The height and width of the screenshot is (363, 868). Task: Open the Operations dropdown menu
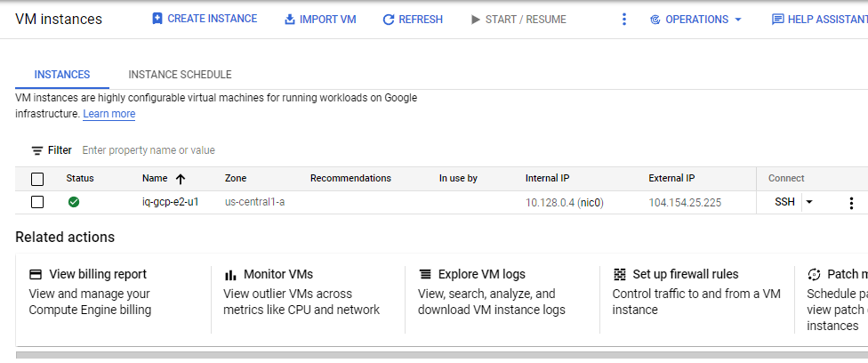click(695, 20)
